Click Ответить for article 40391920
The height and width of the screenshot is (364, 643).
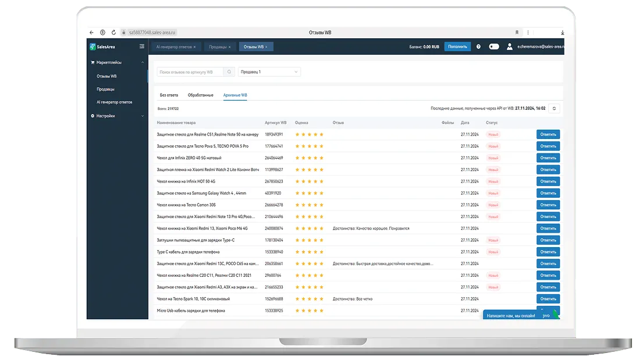point(548,193)
